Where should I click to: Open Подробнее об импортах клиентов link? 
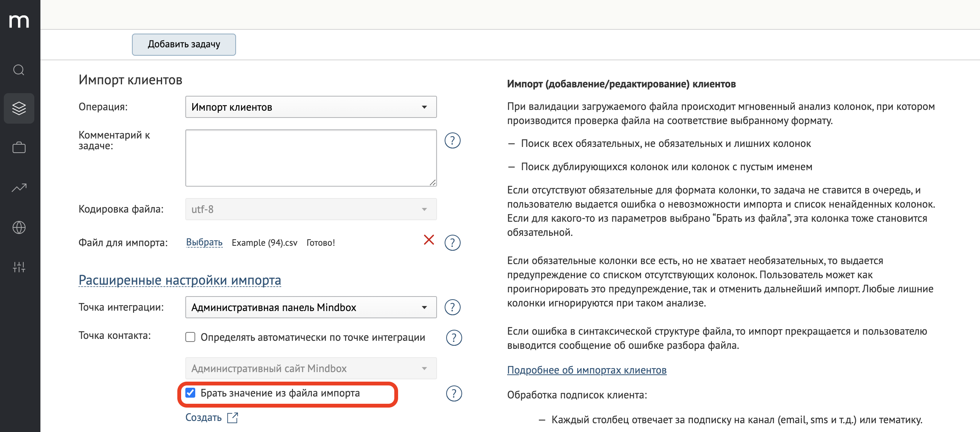(586, 370)
